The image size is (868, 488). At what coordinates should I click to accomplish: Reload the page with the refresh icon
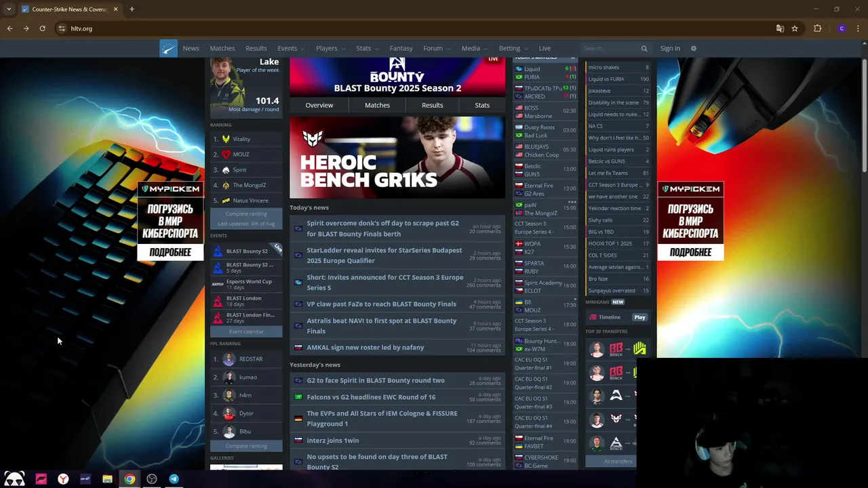pos(42,28)
